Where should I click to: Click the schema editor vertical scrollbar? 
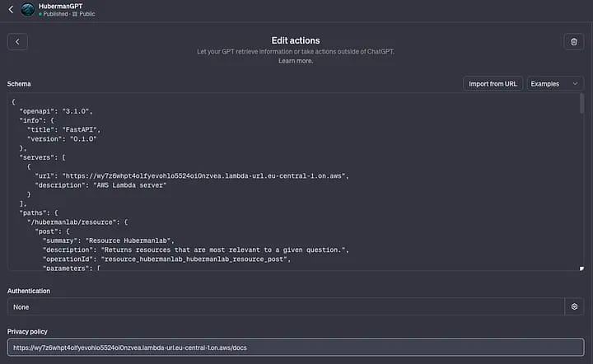click(x=581, y=104)
